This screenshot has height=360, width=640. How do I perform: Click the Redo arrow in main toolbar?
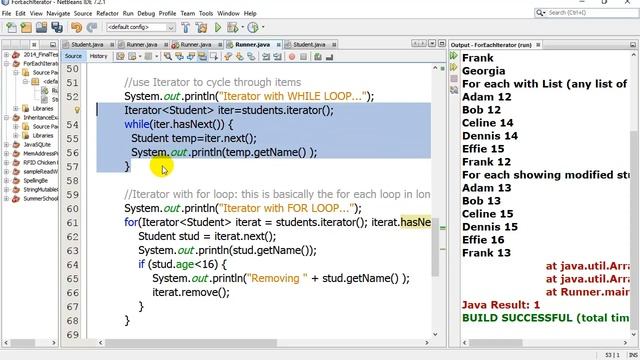[92, 27]
